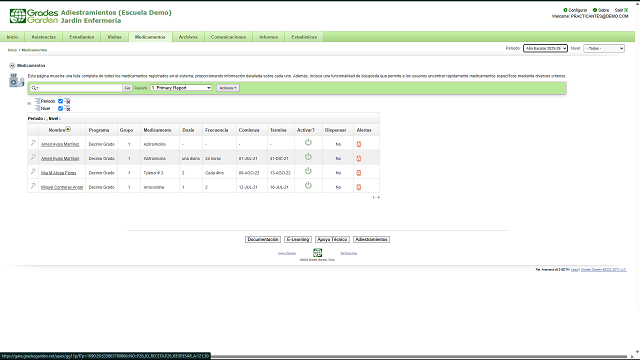Open the Sobre link
The height and width of the screenshot is (360, 640).
(x=604, y=10)
